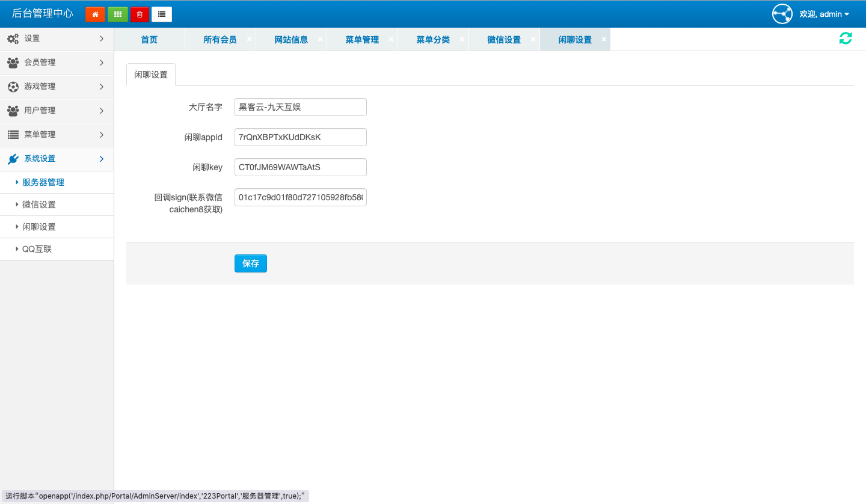Close the 闲聊设置 tab
This screenshot has width=866, height=504.
tap(604, 39)
